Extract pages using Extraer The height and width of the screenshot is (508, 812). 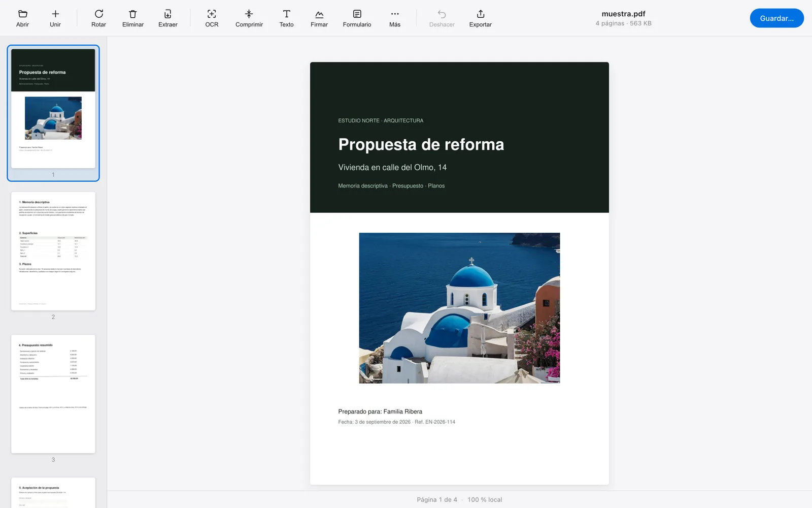coord(168,18)
